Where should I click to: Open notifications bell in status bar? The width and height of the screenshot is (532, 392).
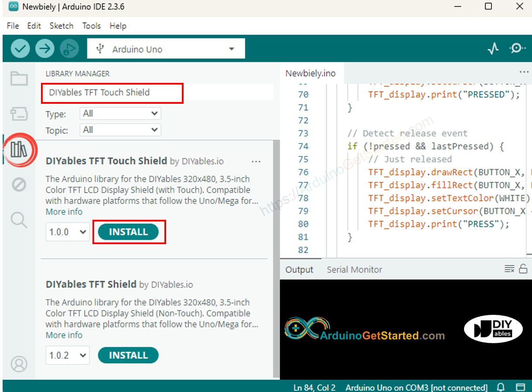501,387
